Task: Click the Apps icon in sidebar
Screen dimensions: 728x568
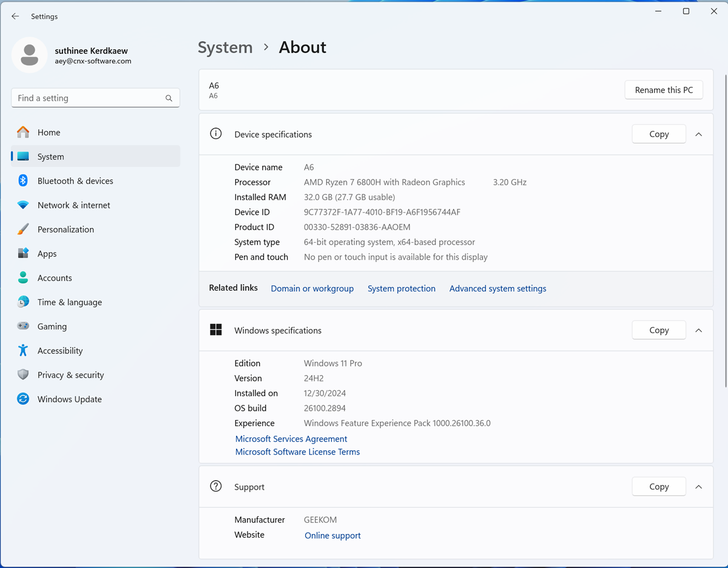Action: pyautogui.click(x=23, y=254)
